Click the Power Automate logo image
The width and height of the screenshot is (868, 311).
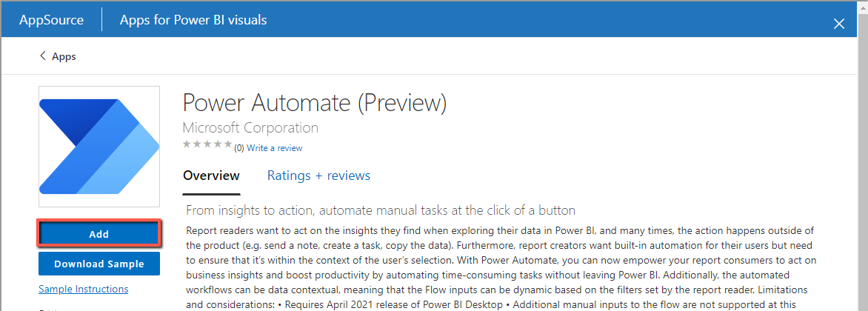[99, 146]
